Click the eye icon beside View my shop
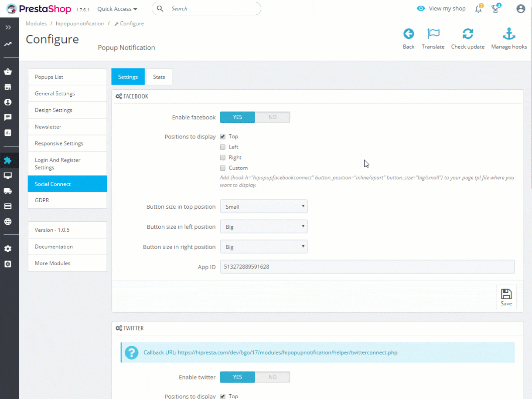The image size is (532, 399). [421, 9]
